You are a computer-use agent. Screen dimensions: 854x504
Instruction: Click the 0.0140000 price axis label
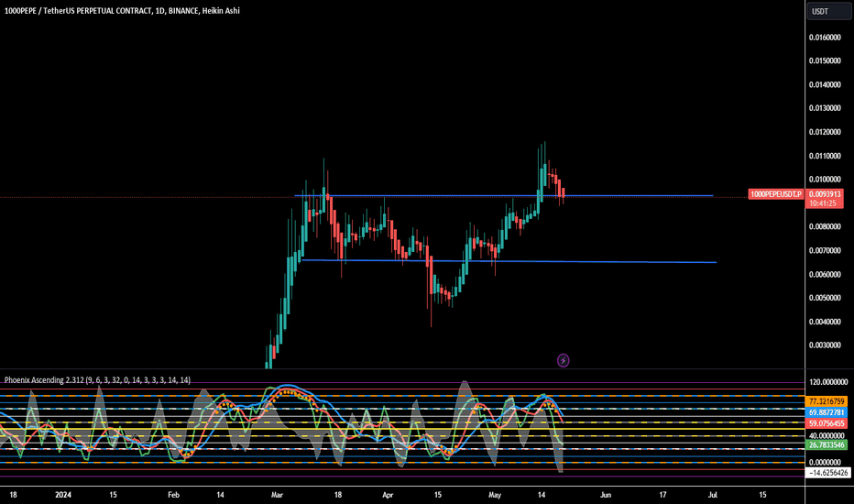point(825,84)
